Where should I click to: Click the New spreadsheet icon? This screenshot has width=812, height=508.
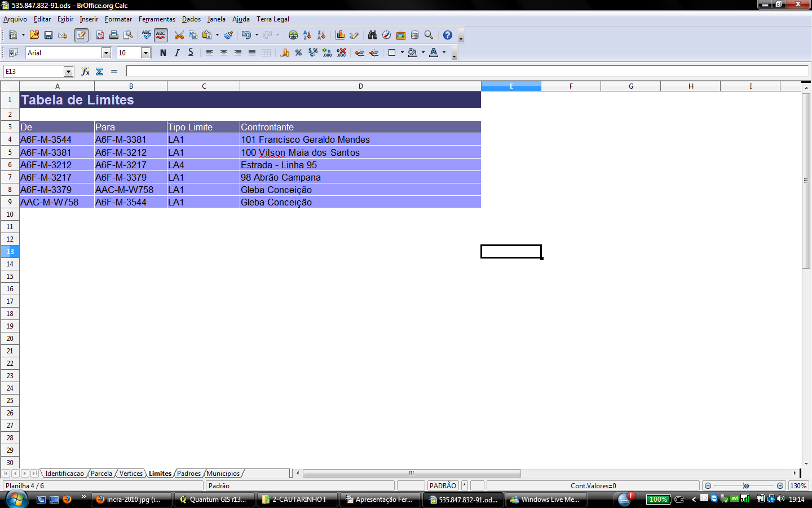pyautogui.click(x=13, y=35)
